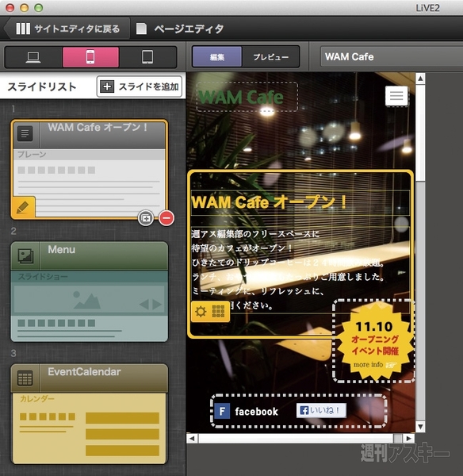The height and width of the screenshot is (476, 463).
Task: Click calendar grid icon on EventCalendar slide
Action: [25, 378]
